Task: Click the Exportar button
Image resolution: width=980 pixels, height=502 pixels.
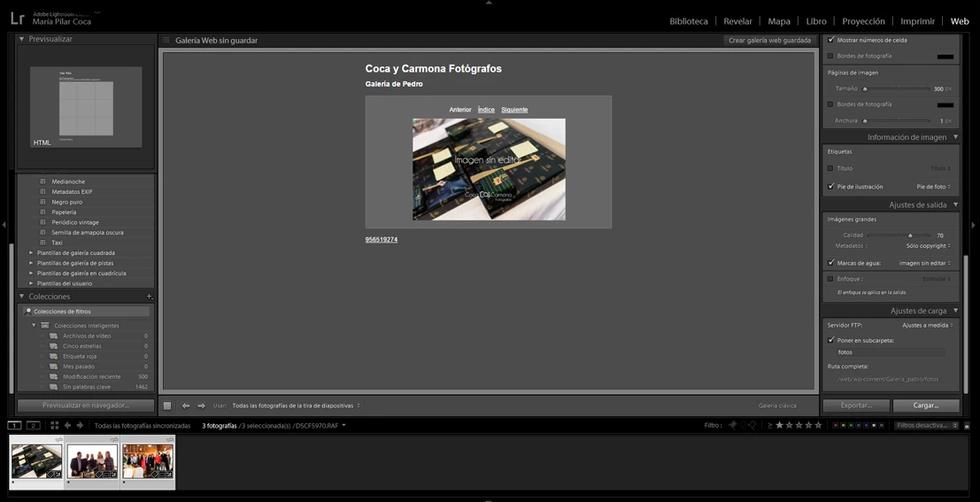Action: (856, 405)
